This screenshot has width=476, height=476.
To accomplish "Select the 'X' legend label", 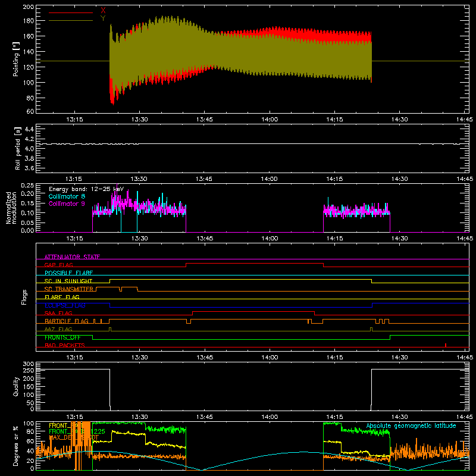I will pyautogui.click(x=103, y=11).
